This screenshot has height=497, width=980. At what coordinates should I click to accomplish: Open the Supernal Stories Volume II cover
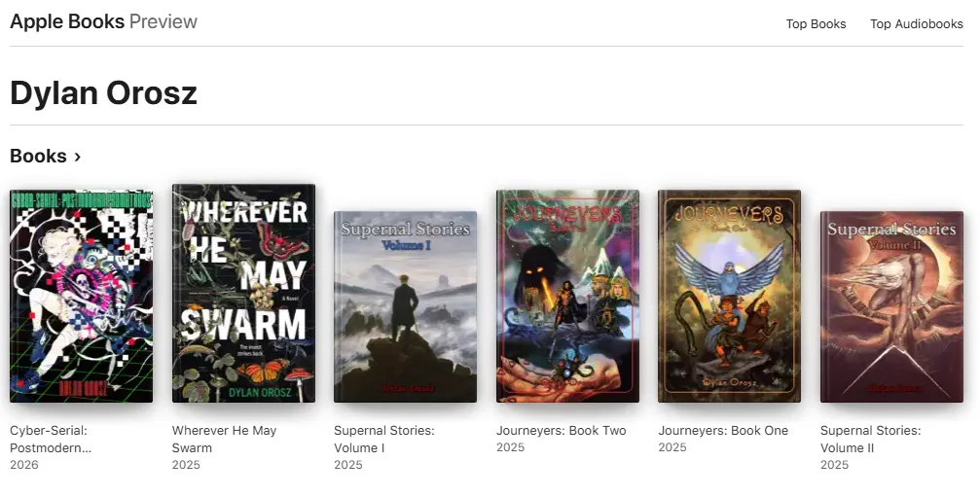[x=891, y=306]
